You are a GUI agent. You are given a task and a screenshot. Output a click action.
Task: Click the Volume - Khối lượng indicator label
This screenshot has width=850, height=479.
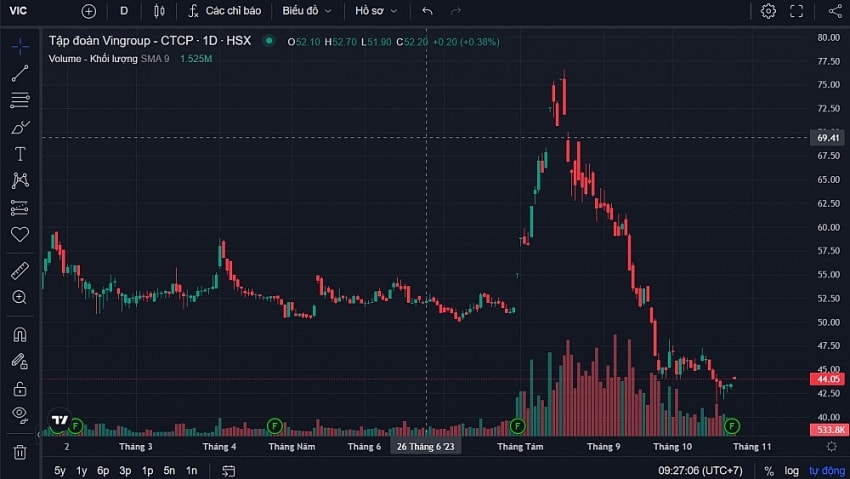(x=93, y=59)
